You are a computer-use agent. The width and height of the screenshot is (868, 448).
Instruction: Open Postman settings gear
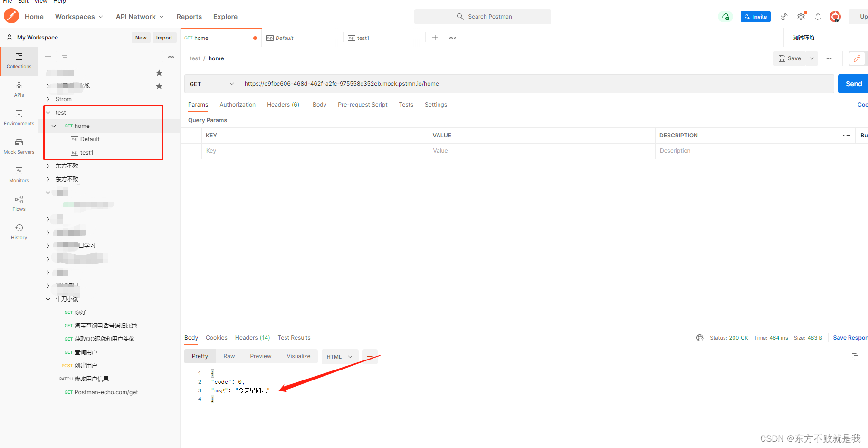801,16
